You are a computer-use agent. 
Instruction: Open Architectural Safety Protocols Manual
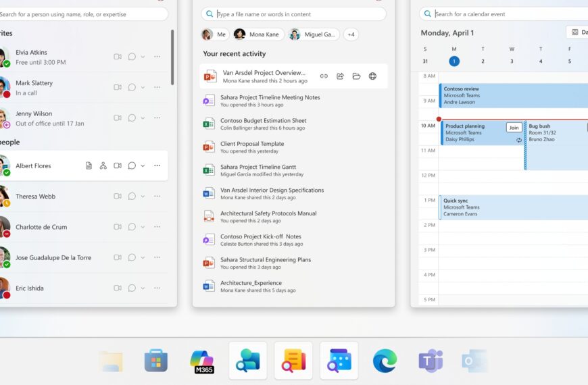click(293, 217)
